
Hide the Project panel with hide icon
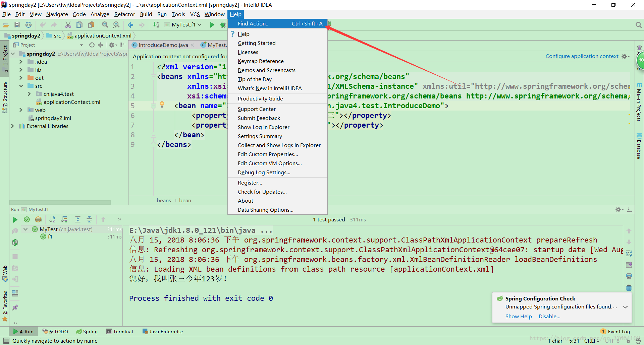point(123,45)
